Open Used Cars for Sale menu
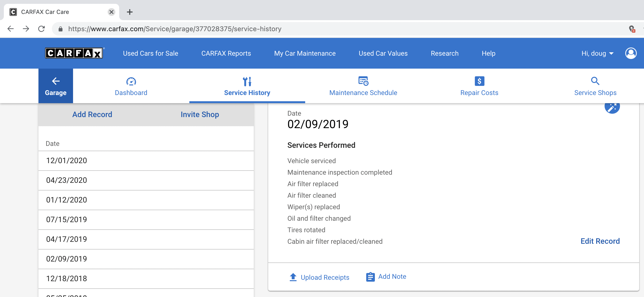The height and width of the screenshot is (297, 644). click(x=150, y=53)
